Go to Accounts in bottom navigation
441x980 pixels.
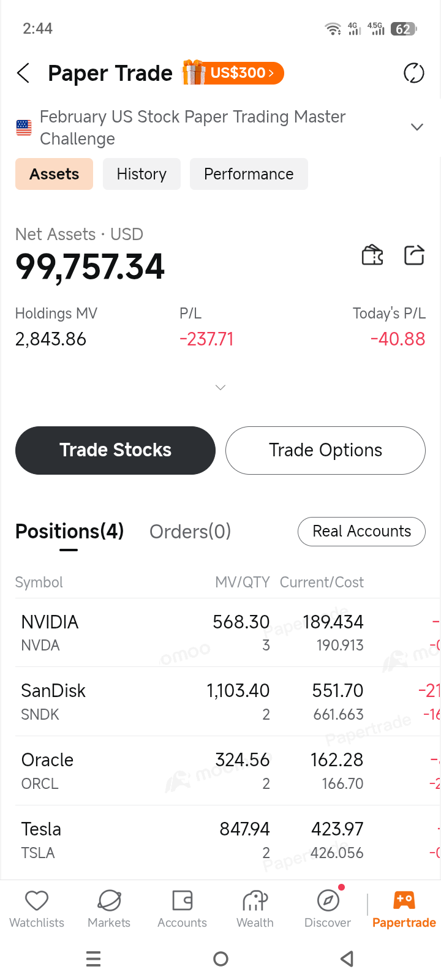click(182, 910)
